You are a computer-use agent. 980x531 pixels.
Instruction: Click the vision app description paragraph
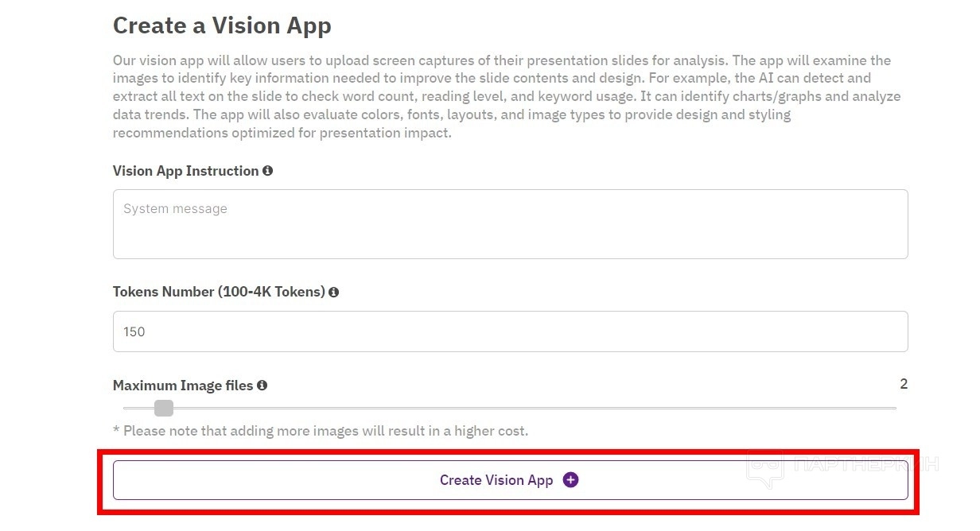[506, 96]
